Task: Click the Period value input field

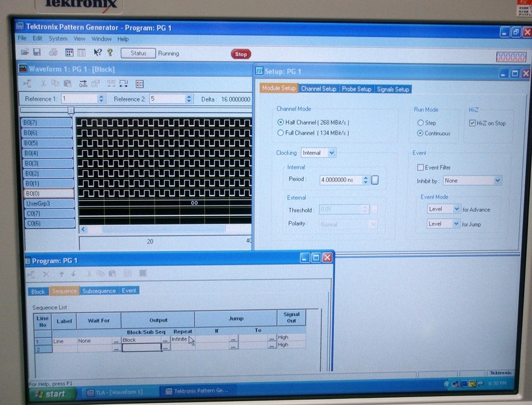Action: point(340,179)
